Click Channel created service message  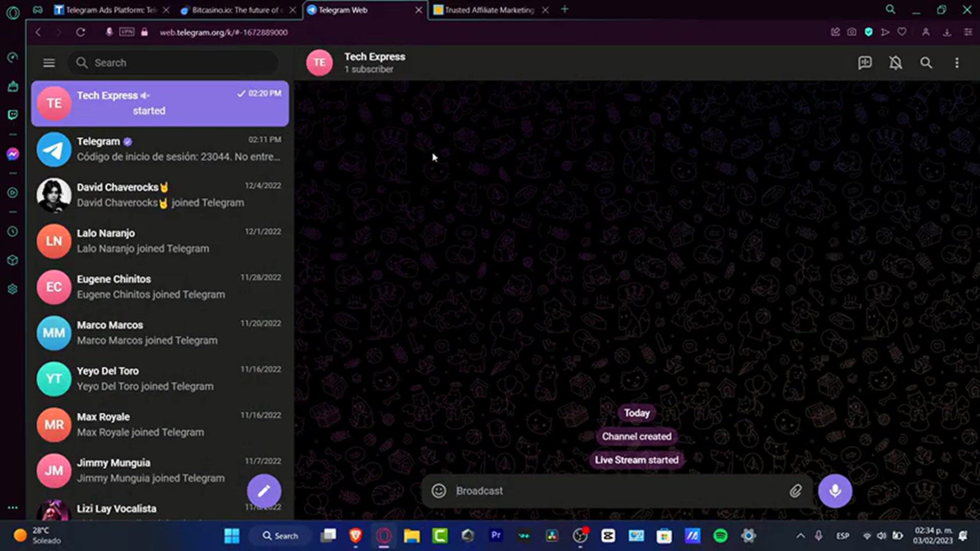click(636, 436)
